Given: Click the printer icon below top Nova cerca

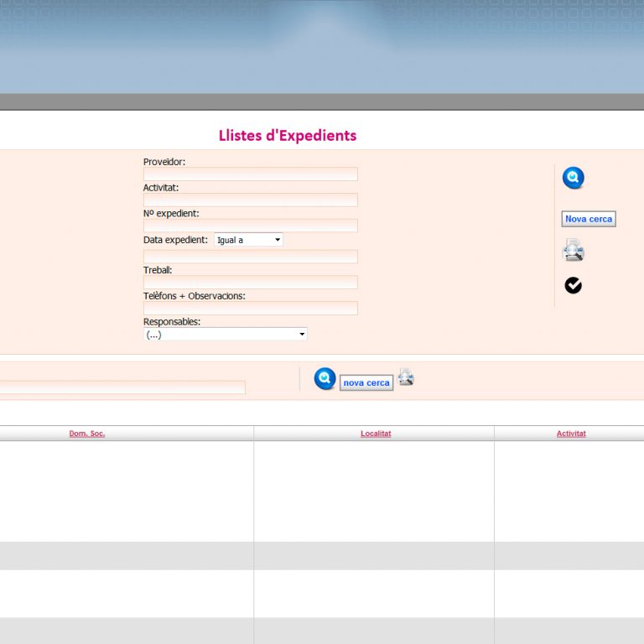Looking at the screenshot, I should (573, 250).
